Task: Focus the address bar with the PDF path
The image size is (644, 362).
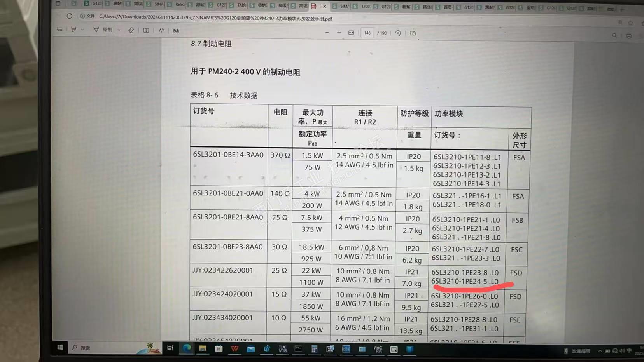Action: (x=215, y=18)
